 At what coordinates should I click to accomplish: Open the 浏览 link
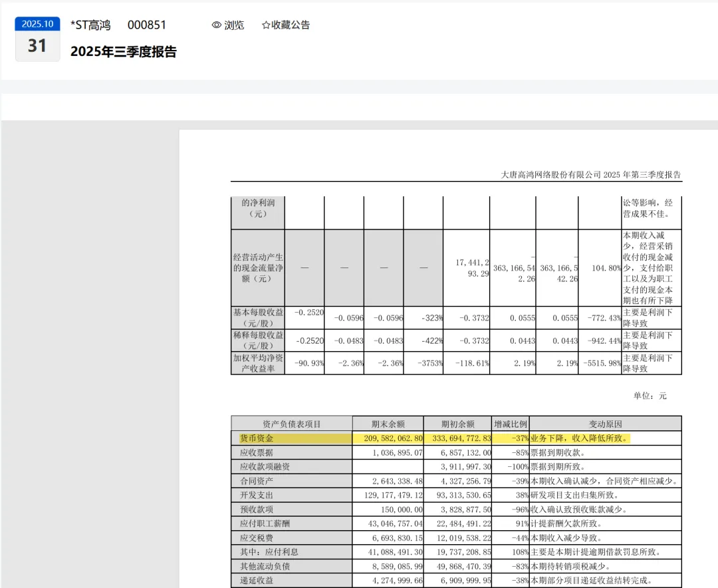pyautogui.click(x=234, y=25)
